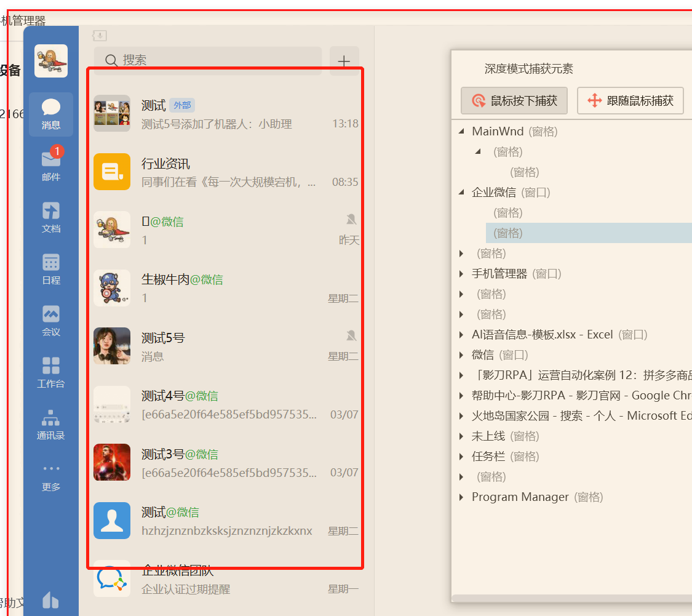Click the 测试3号 Iron Man avatar
692x616 pixels.
pyautogui.click(x=112, y=462)
